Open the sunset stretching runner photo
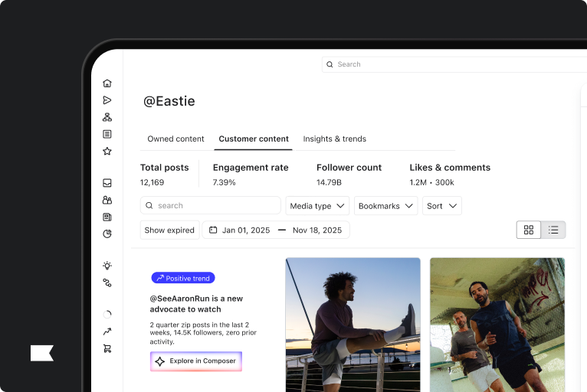 coord(353,325)
